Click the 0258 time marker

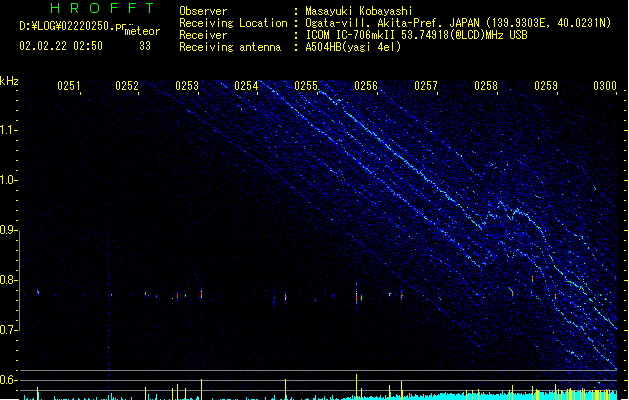click(486, 86)
